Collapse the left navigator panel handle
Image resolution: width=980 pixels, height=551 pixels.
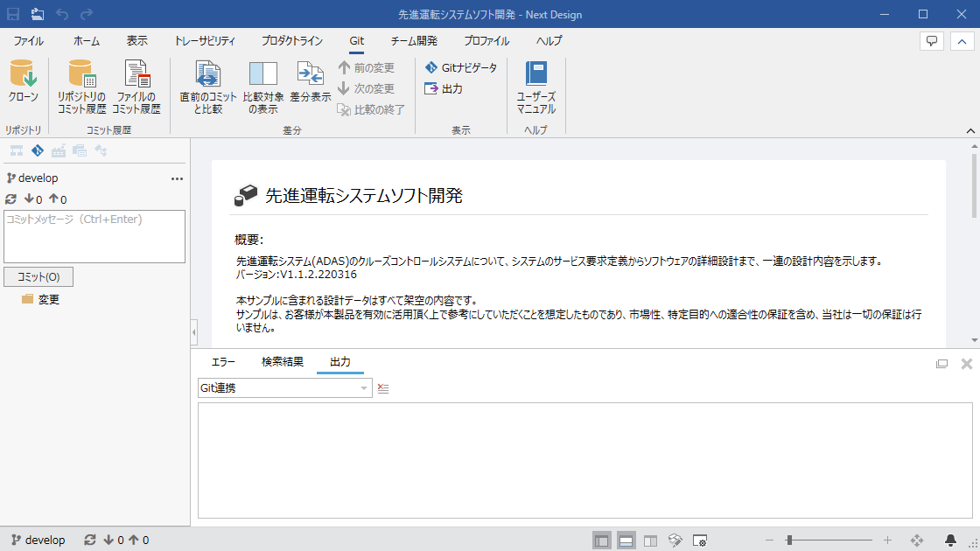(x=193, y=332)
